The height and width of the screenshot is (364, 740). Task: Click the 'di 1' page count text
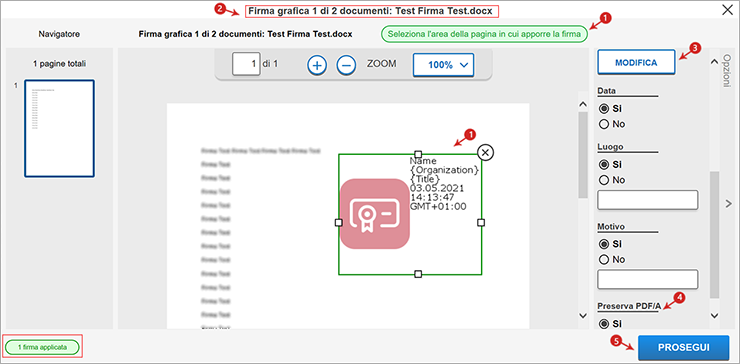click(x=270, y=65)
